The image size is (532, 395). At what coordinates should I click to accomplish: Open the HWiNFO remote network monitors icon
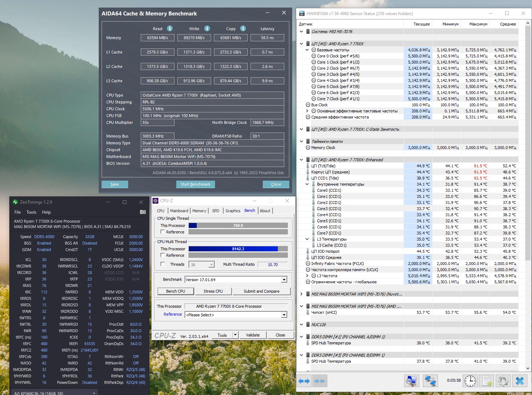(x=430, y=381)
